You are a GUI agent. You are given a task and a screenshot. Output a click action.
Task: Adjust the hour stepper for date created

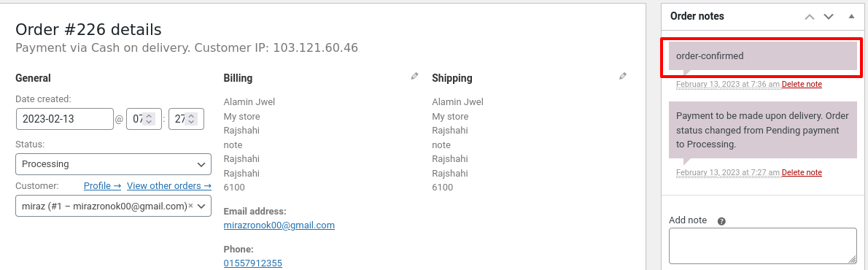pyautogui.click(x=148, y=119)
